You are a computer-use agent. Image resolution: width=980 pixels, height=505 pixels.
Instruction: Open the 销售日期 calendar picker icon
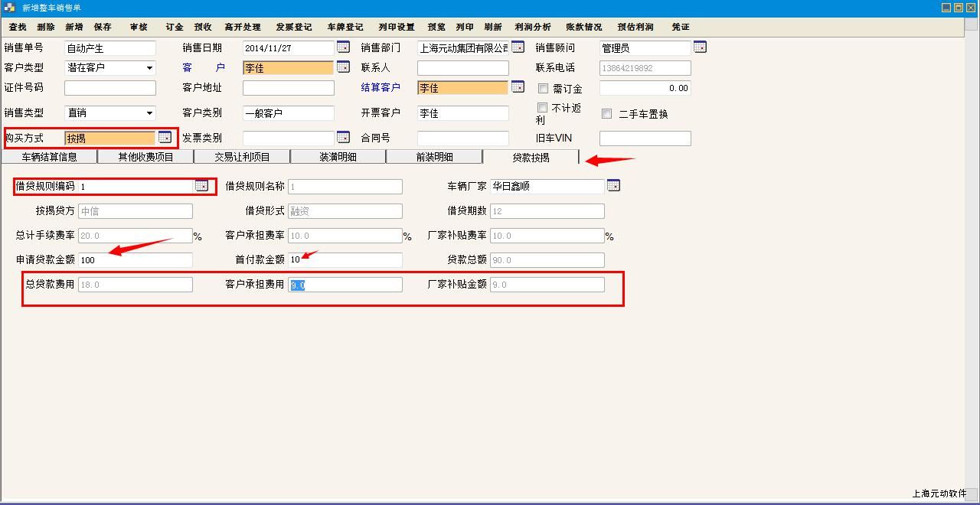tap(343, 47)
